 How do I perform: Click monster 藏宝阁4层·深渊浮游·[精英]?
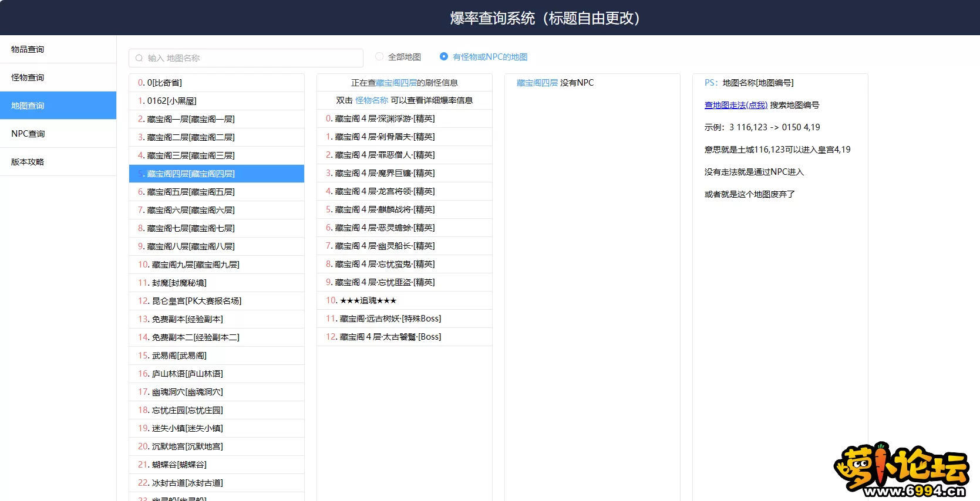click(405, 119)
